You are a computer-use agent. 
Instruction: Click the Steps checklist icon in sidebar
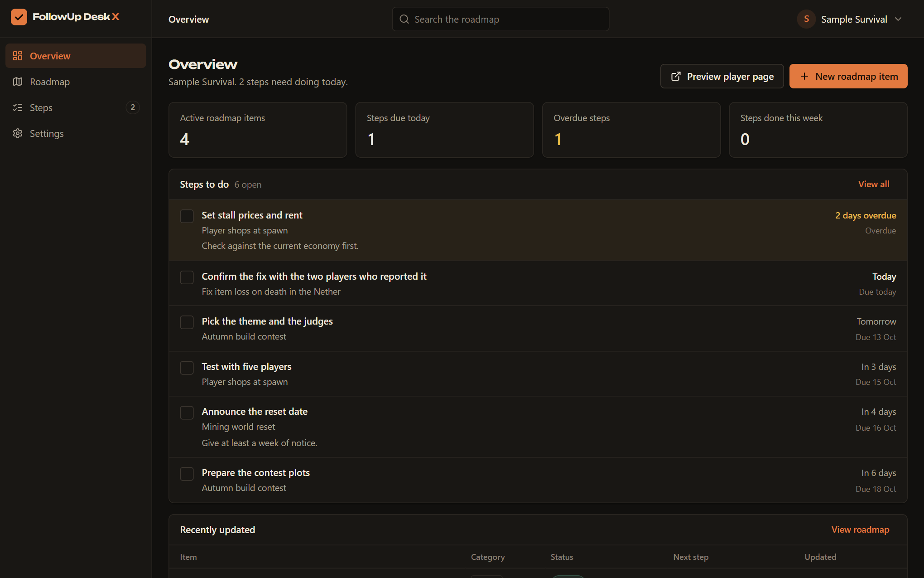pos(18,107)
